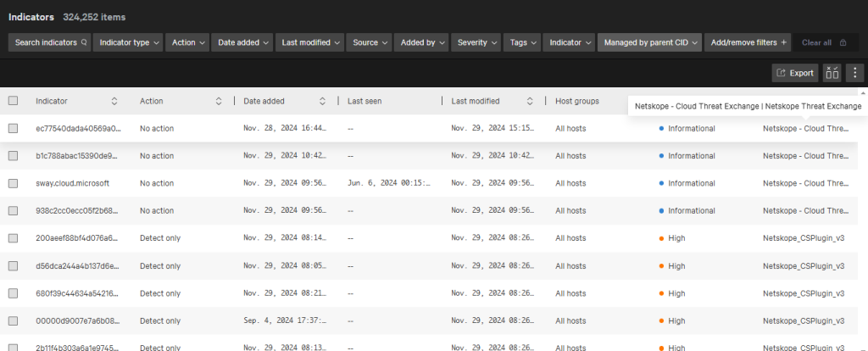Select checkbox for sway.cloud.microsoft row
This screenshot has width=868, height=351.
[13, 183]
